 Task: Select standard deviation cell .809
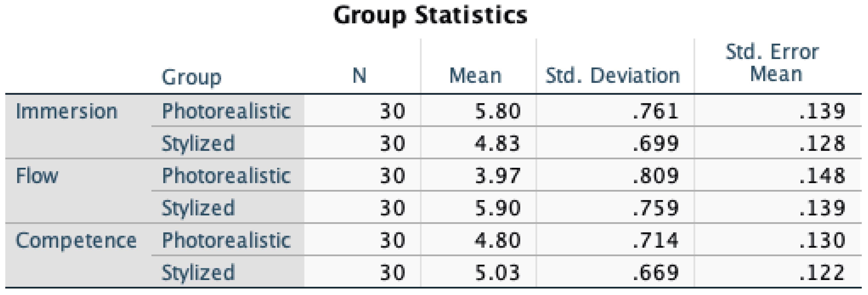click(655, 176)
